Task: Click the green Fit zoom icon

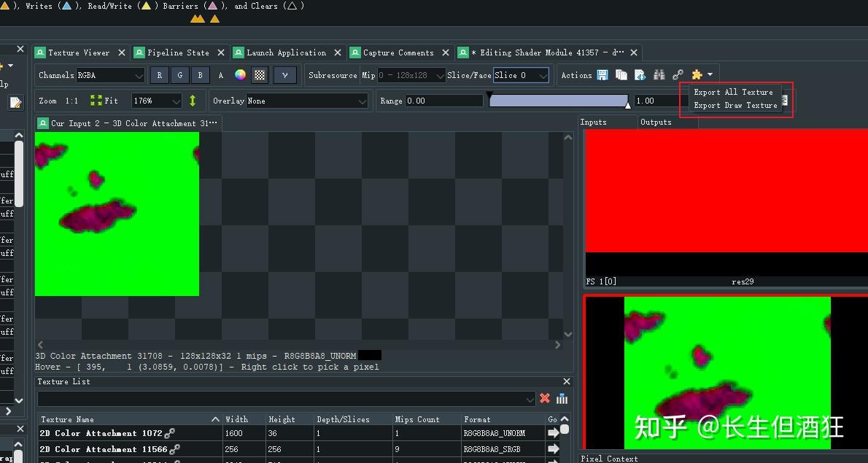Action: [x=96, y=101]
